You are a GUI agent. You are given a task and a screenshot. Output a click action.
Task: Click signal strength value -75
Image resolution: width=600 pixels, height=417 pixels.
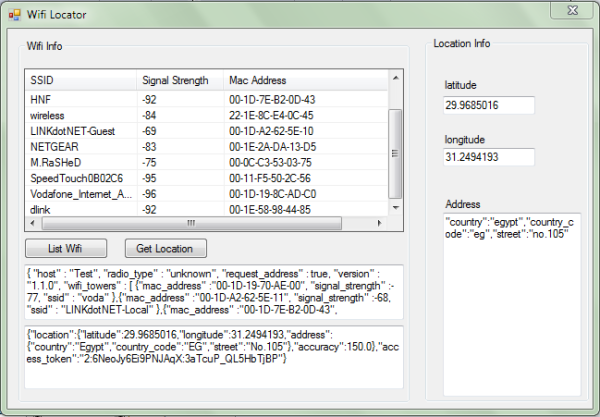coord(149,163)
